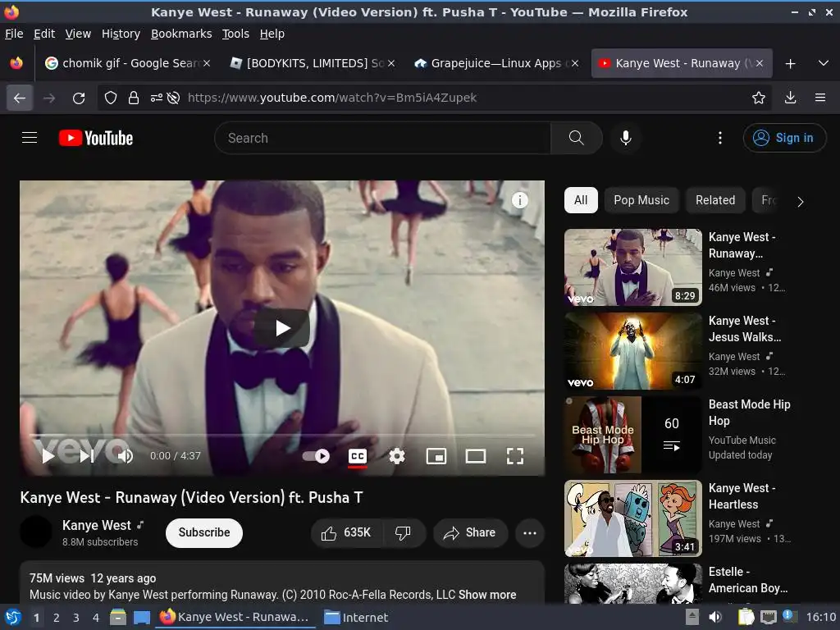The width and height of the screenshot is (840, 630).
Task: Close the Kanye West Runaway tab
Action: 759,64
